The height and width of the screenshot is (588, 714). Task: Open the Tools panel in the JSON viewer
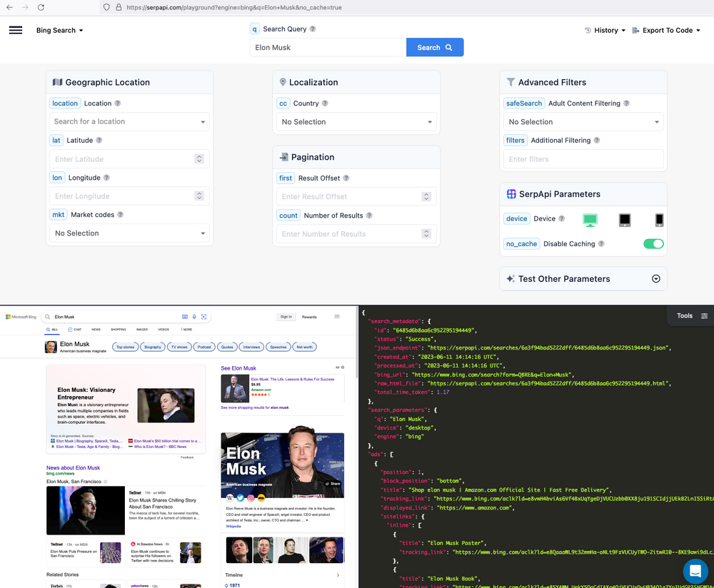(684, 315)
